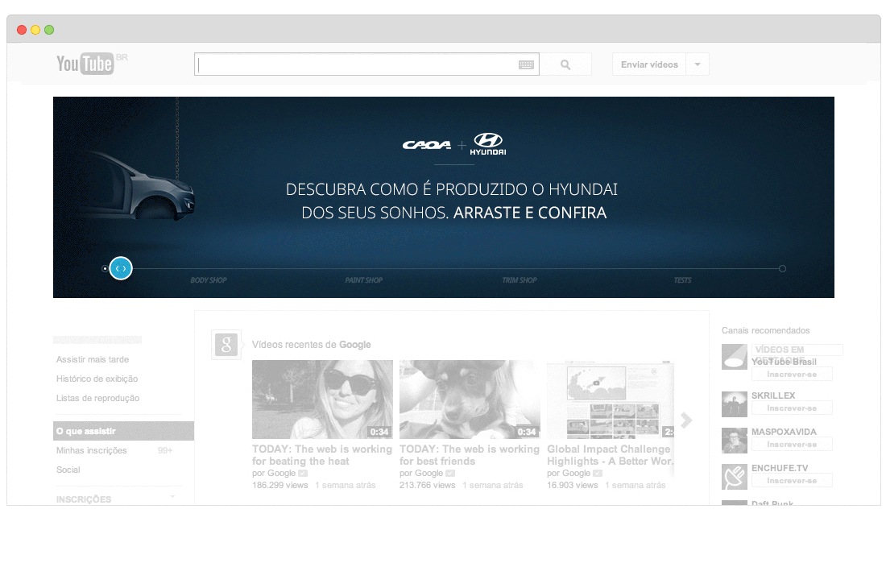Click the red close window button
This screenshot has width=886, height=588.
tap(22, 30)
